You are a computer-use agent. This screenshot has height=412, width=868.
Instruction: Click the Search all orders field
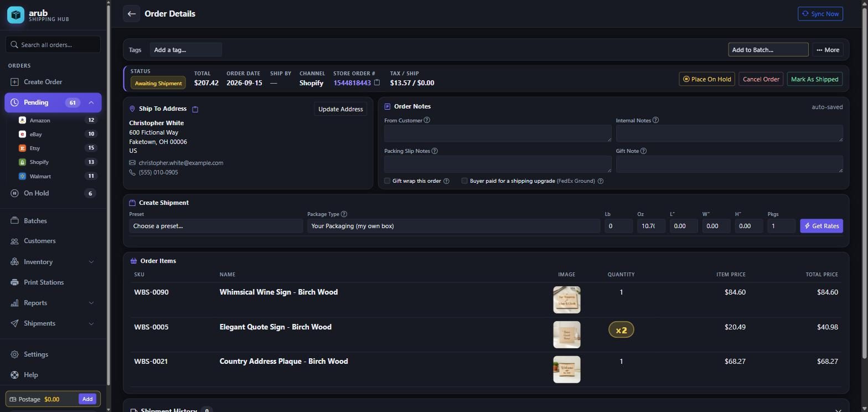tap(53, 45)
